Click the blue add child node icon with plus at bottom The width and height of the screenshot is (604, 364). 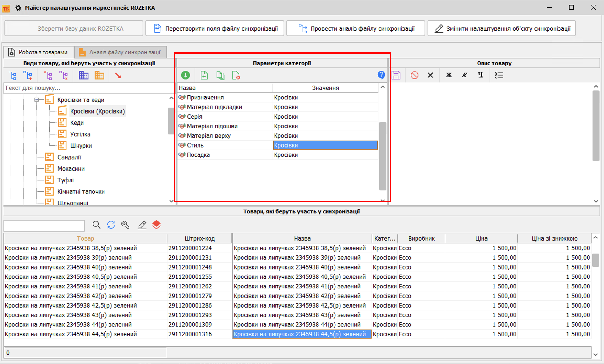coord(28,75)
